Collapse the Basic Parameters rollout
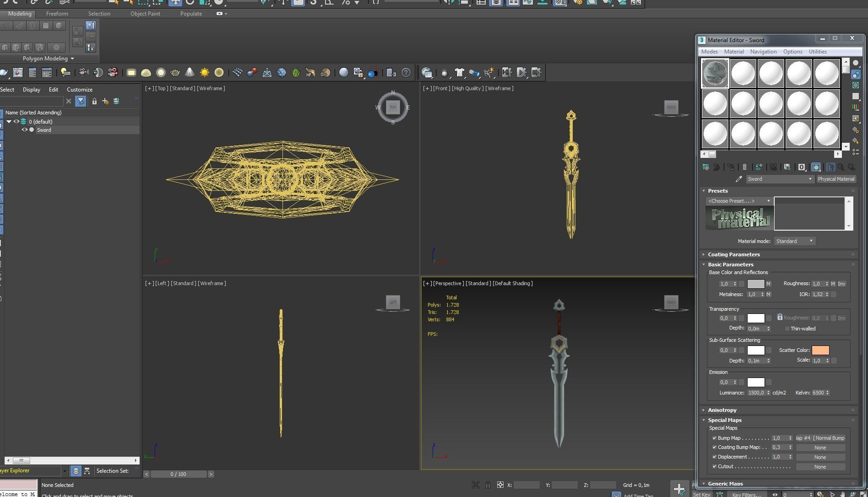This screenshot has width=868, height=497. [x=730, y=265]
